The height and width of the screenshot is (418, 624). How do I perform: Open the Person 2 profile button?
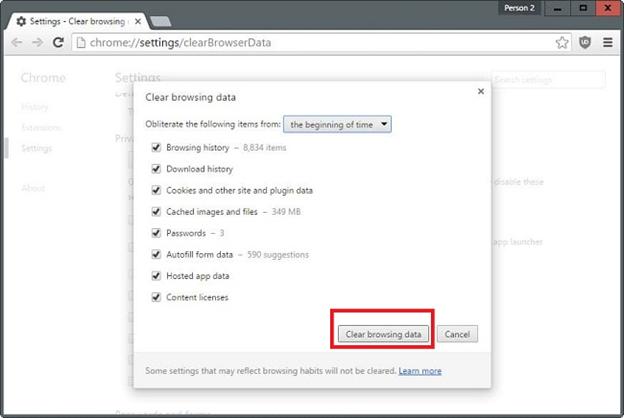(519, 8)
